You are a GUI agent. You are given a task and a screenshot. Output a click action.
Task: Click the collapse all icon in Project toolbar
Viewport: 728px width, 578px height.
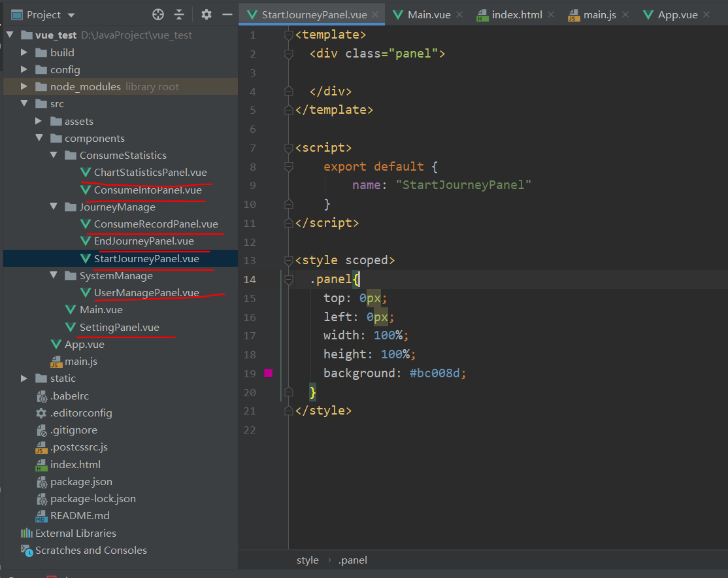[x=179, y=14]
